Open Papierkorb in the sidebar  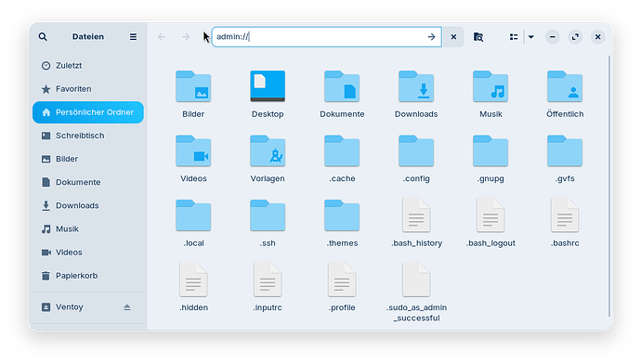click(88, 276)
